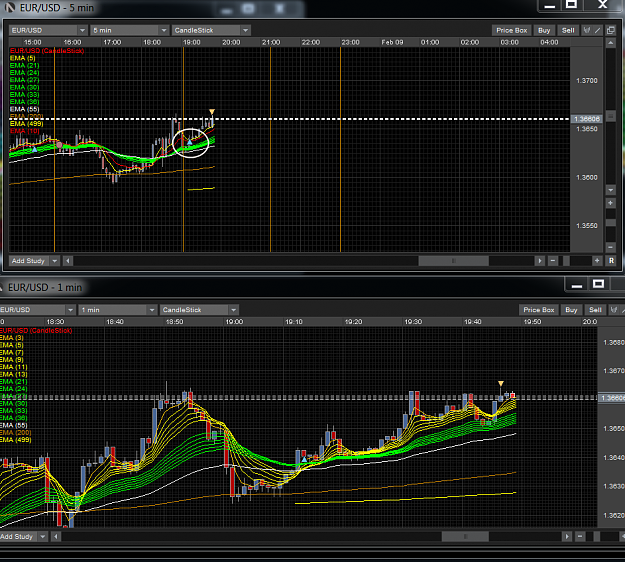Click Sell in the 5 min chart toolbar

pos(568,30)
